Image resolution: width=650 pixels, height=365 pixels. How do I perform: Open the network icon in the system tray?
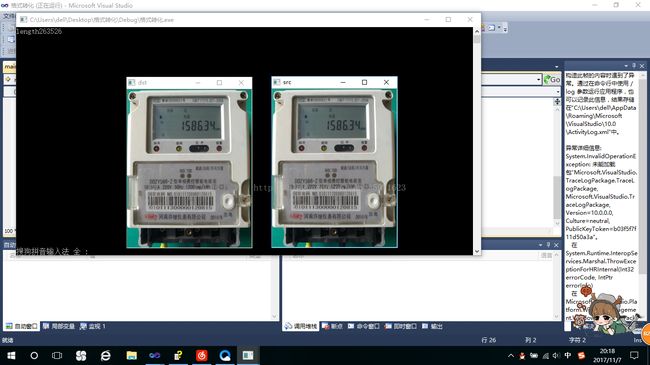point(546,355)
